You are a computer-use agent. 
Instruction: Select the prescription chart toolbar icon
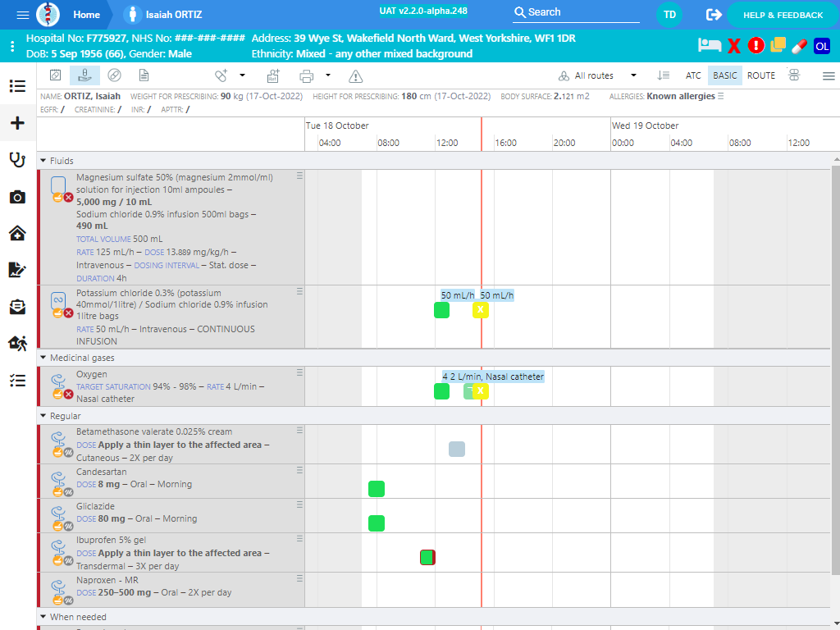[x=55, y=75]
